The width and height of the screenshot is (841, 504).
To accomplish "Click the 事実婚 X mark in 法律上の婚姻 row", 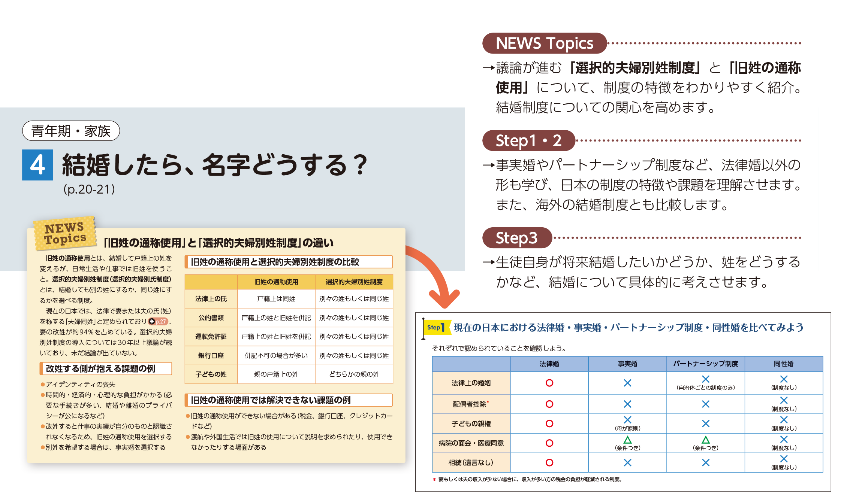I will point(627,383).
